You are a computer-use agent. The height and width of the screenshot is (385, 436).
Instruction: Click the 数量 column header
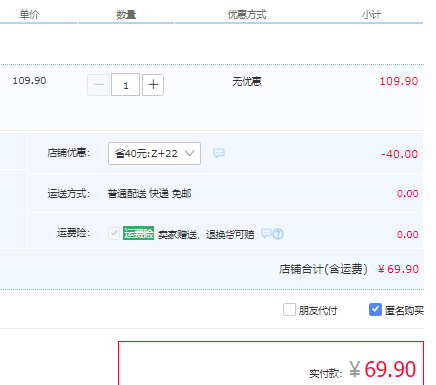point(126,15)
